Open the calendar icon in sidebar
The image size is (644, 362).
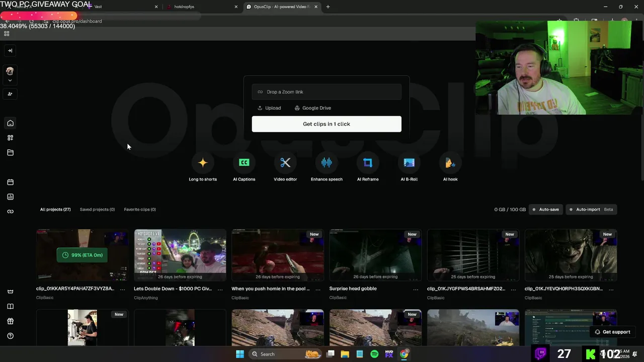[x=10, y=182]
